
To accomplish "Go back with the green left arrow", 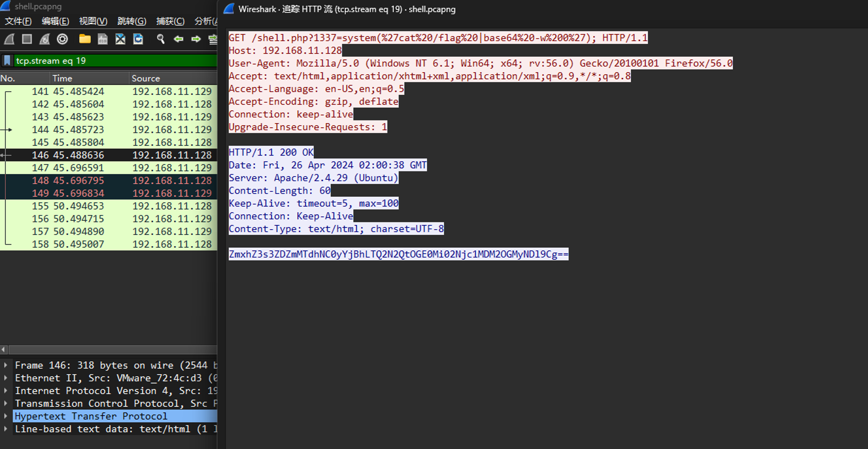I will point(178,39).
